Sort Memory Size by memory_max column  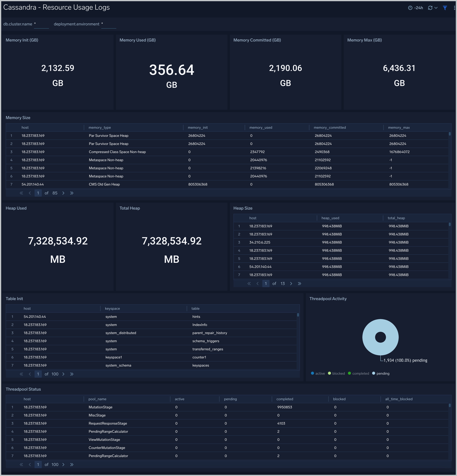coord(399,127)
